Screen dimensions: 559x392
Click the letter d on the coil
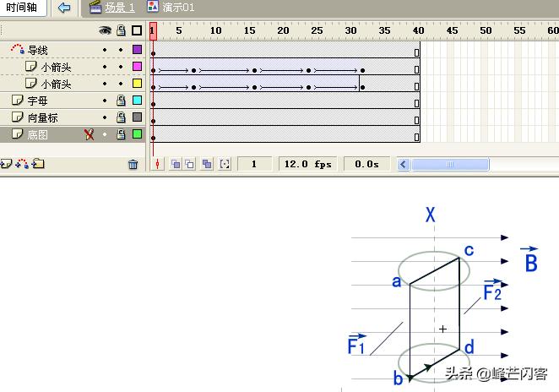(x=469, y=346)
